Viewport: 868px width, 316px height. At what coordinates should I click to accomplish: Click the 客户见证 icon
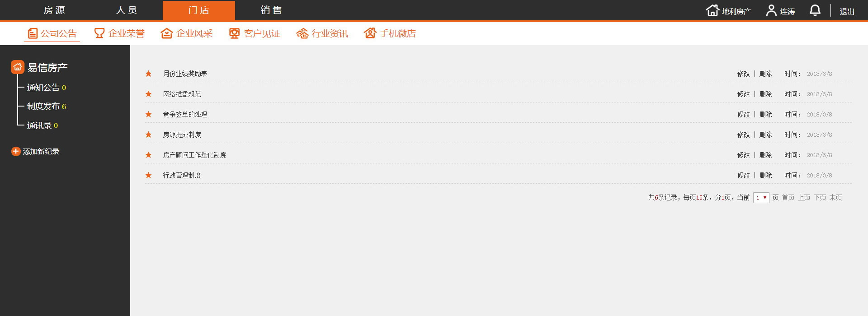click(x=234, y=33)
